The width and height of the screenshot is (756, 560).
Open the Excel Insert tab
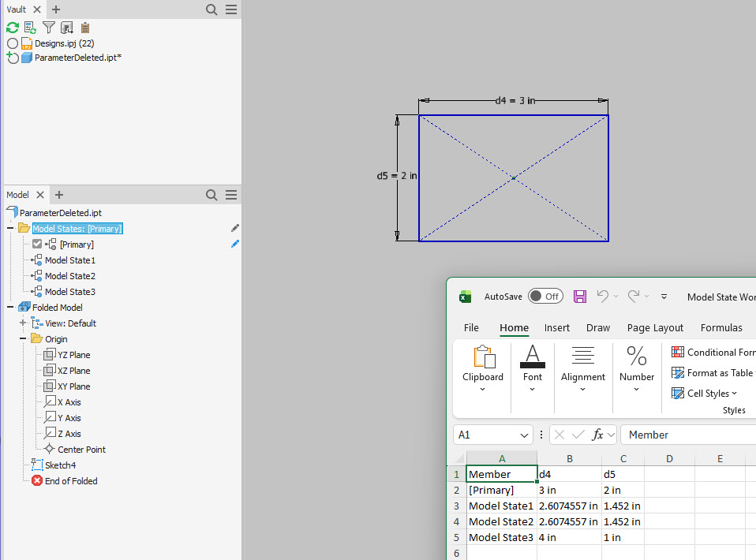tap(557, 327)
